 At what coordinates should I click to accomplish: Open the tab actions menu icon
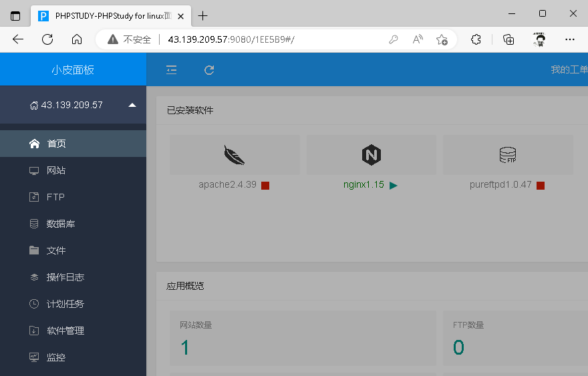15,16
